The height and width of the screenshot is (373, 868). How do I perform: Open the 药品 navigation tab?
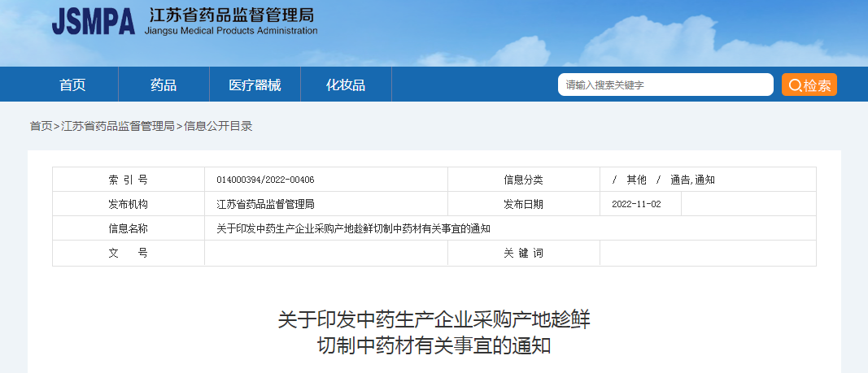click(164, 85)
